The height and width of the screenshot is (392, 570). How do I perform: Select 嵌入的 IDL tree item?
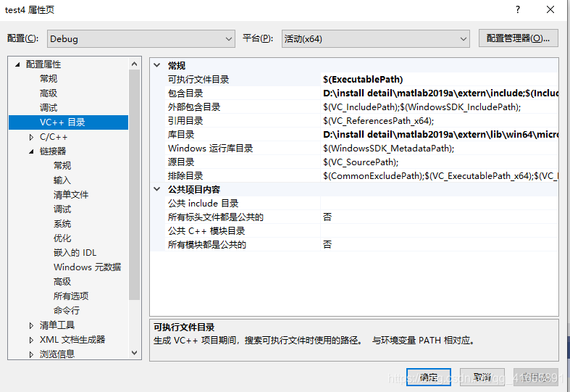[x=75, y=252]
